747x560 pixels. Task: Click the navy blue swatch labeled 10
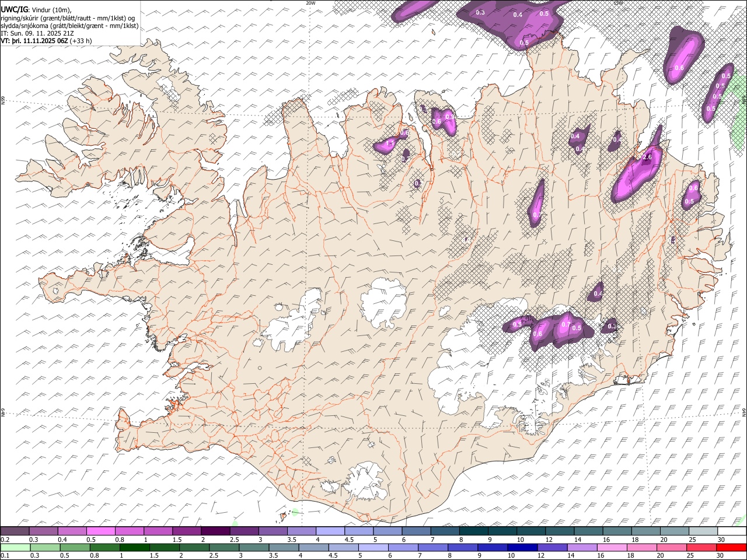(x=522, y=548)
